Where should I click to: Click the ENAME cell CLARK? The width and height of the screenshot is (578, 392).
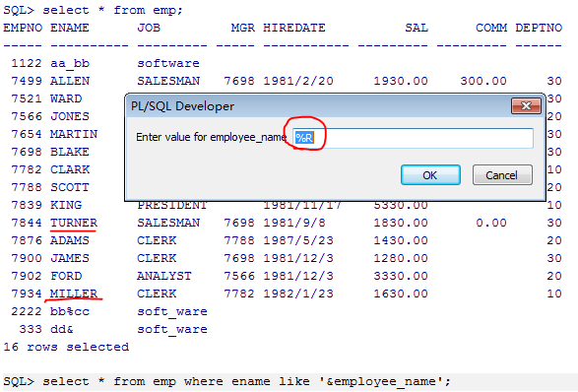tap(70, 169)
